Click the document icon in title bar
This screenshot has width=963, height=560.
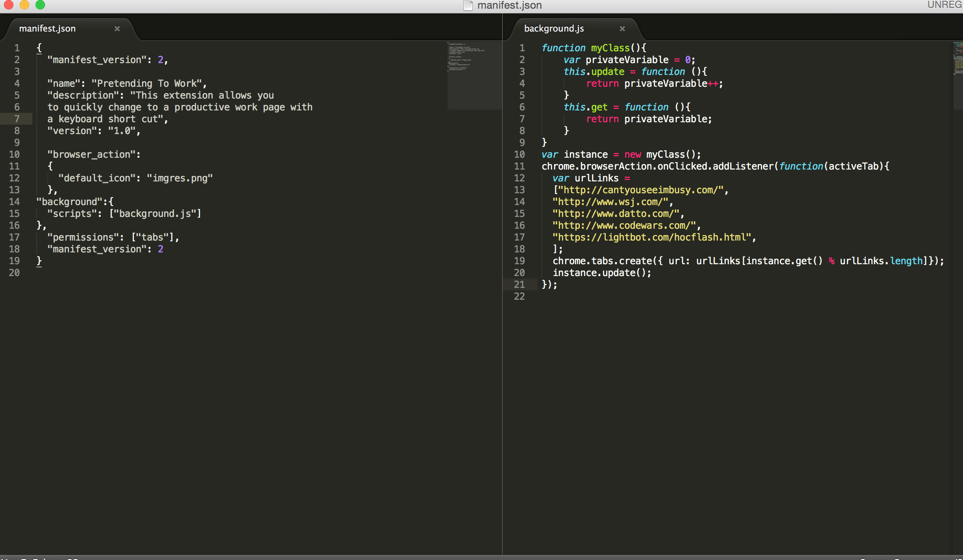(468, 5)
